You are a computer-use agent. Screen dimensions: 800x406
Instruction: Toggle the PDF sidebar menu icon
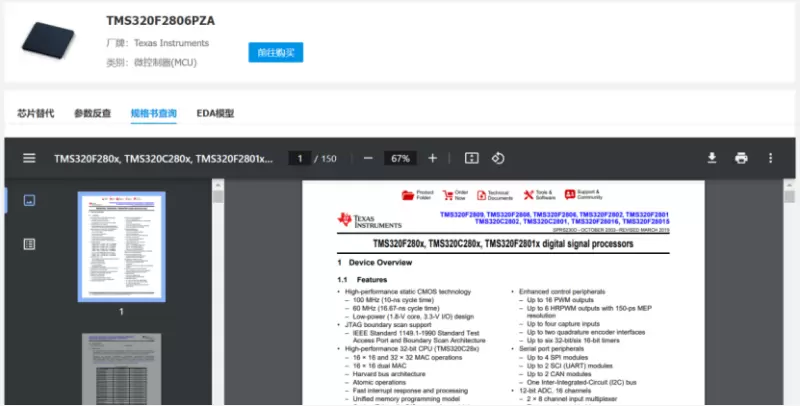click(x=30, y=158)
